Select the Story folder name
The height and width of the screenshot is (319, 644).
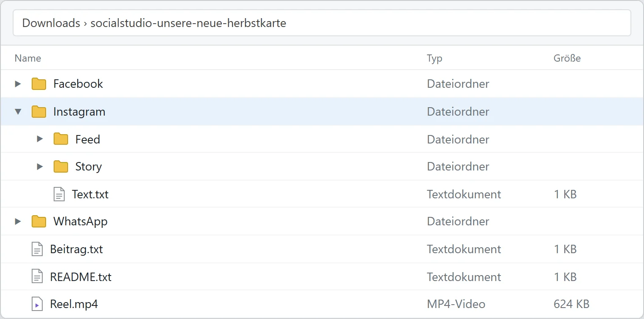(88, 167)
